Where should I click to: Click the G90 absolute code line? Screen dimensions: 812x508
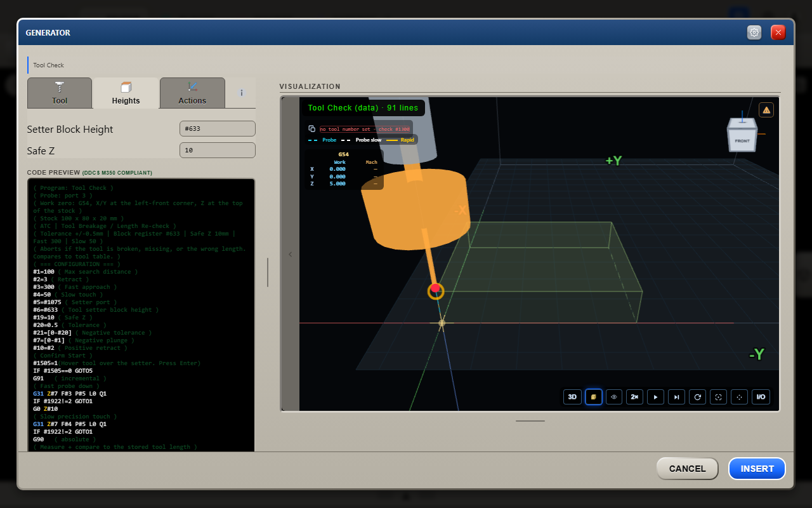65,439
